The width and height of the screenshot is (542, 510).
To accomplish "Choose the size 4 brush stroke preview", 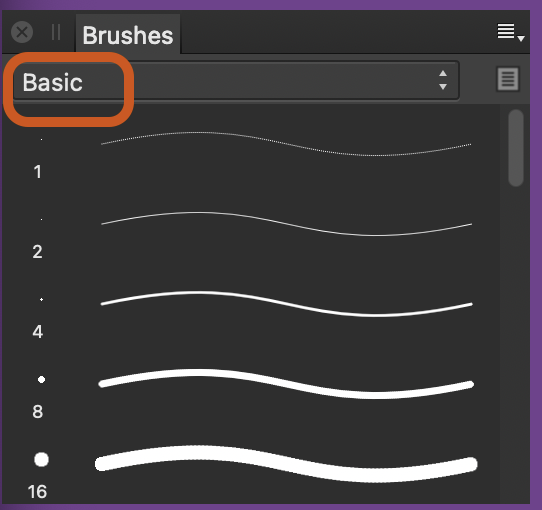I will coord(286,304).
